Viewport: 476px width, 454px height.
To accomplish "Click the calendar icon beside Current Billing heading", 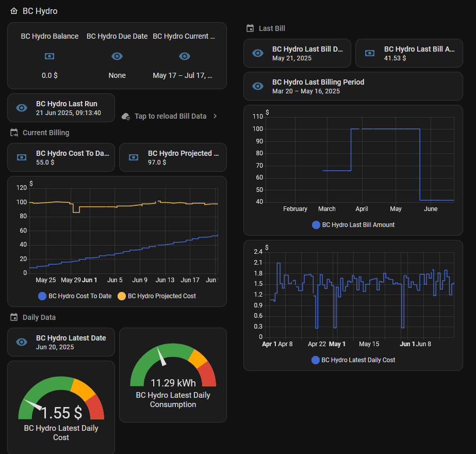I will click(14, 133).
